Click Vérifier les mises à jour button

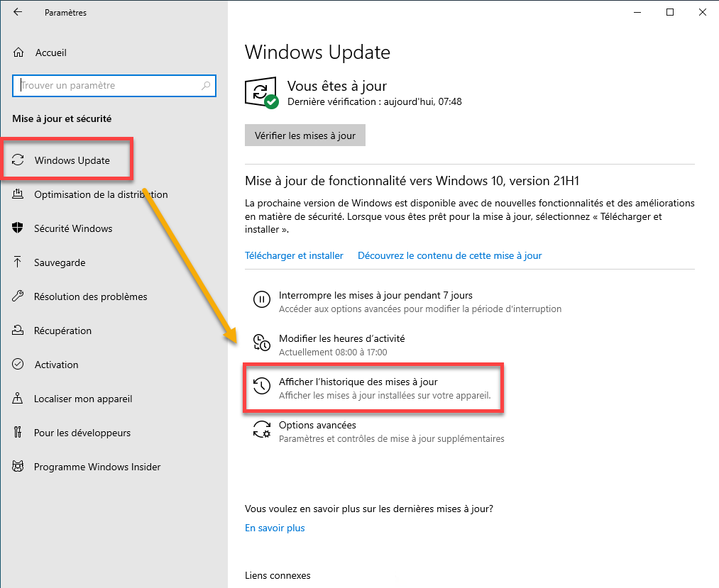click(305, 135)
